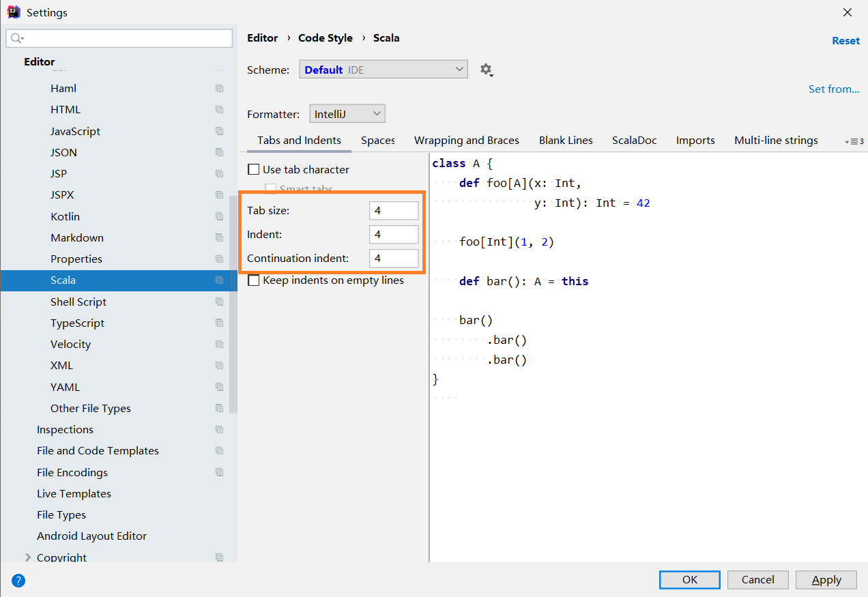This screenshot has width=868, height=597.
Task: Click the OK button
Action: pos(690,579)
